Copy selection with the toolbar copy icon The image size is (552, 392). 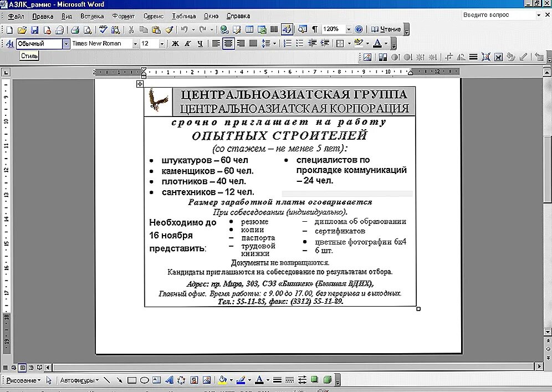coord(144,29)
